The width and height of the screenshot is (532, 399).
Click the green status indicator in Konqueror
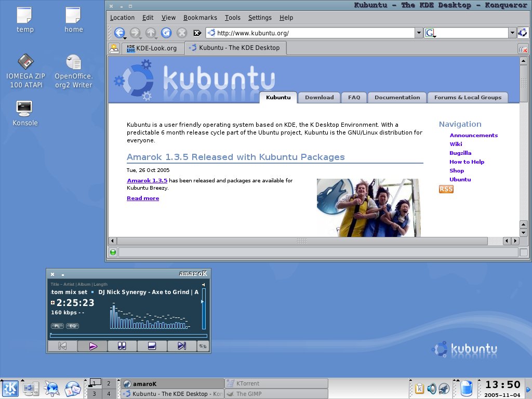(x=113, y=252)
